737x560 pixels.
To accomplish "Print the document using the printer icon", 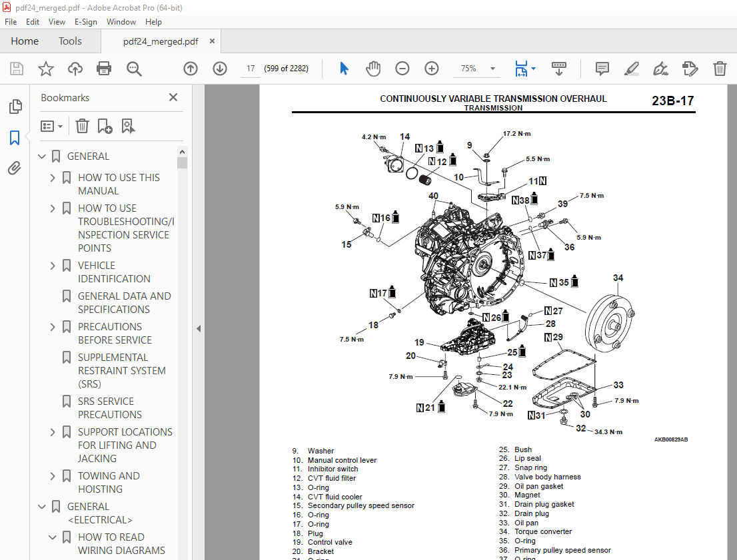I will [104, 69].
